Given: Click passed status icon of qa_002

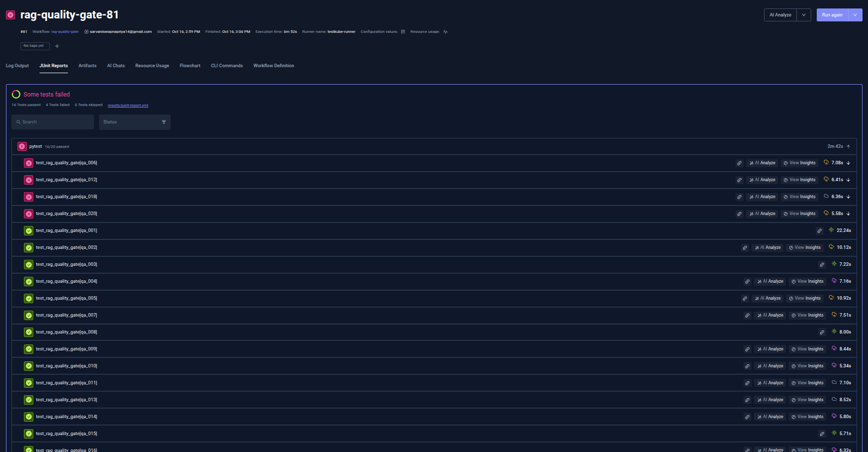Looking at the screenshot, I should (29, 247).
